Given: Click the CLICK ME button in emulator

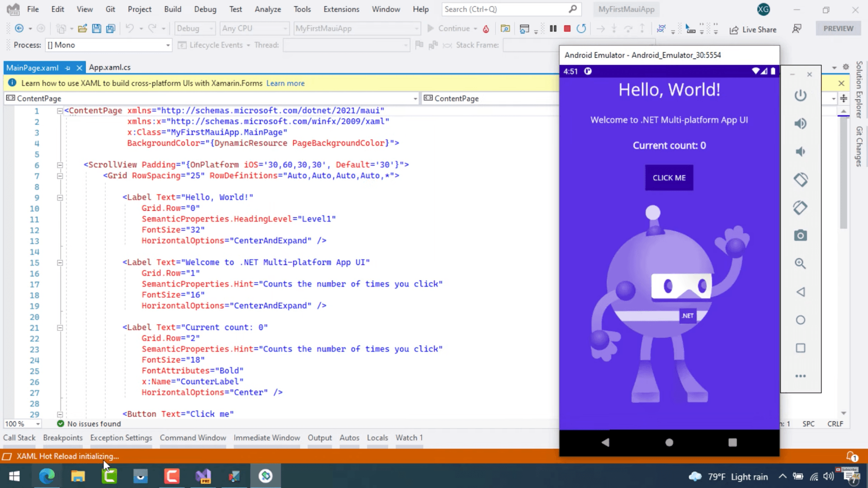Looking at the screenshot, I should coord(669,177).
